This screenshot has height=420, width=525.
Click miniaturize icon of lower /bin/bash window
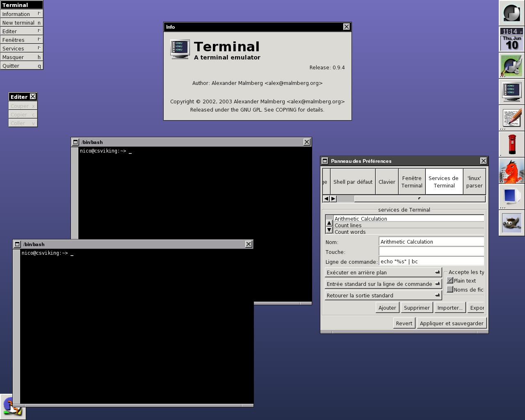pos(17,244)
